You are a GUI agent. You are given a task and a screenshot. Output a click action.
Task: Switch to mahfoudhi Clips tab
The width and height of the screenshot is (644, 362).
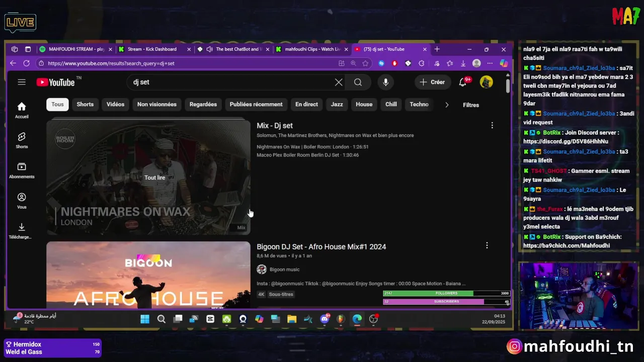coord(312,49)
